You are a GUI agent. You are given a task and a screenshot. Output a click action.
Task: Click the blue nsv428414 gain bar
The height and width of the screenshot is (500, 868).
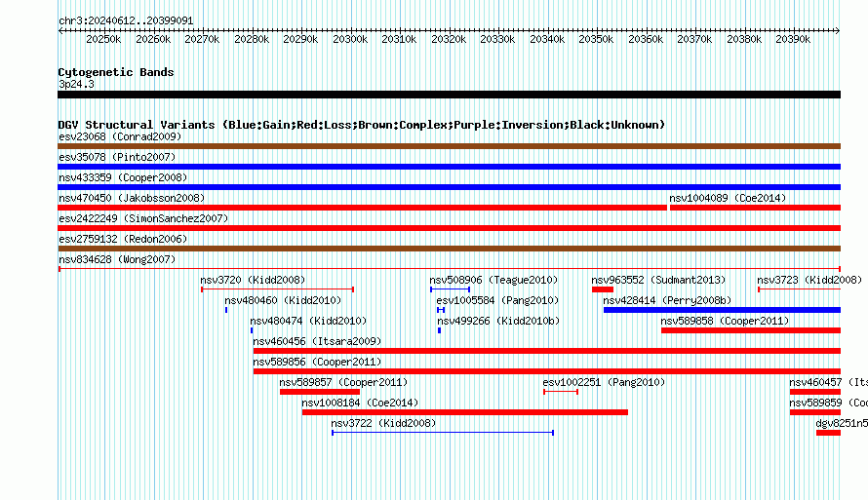pos(722,310)
